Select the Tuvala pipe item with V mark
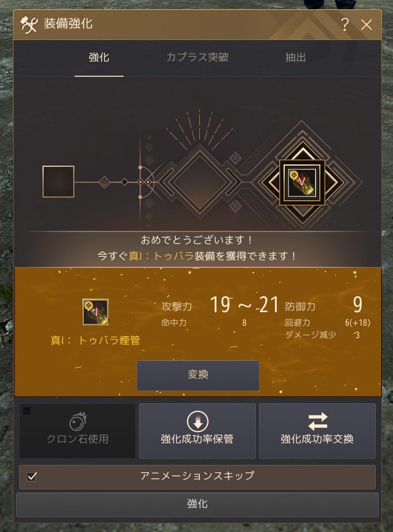This screenshot has width=393, height=532. [302, 183]
